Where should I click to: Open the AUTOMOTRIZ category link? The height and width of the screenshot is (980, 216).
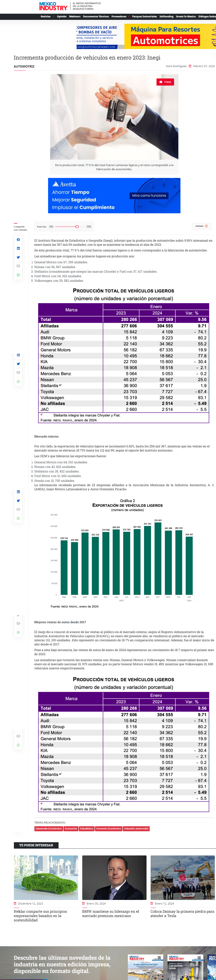(24, 67)
